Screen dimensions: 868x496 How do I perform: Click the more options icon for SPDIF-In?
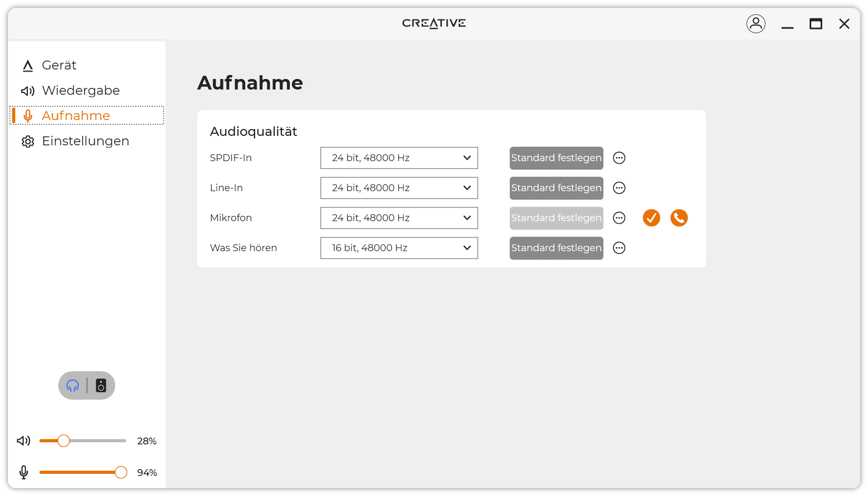[619, 158]
